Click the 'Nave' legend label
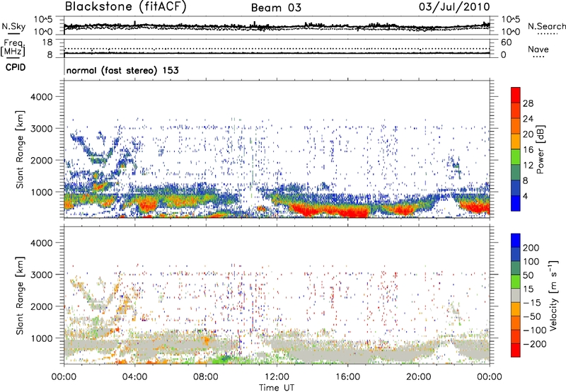This screenshot has height=392, width=566. coord(538,50)
